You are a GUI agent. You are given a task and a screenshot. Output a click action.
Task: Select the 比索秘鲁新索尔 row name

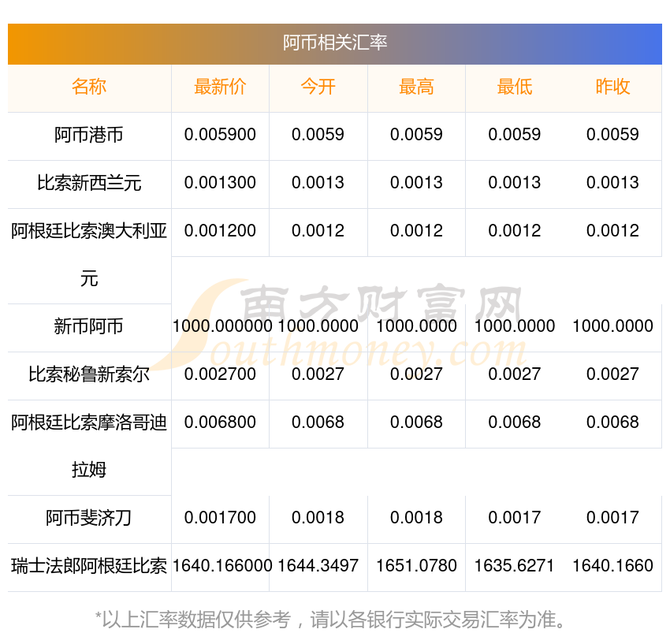pyautogui.click(x=89, y=374)
